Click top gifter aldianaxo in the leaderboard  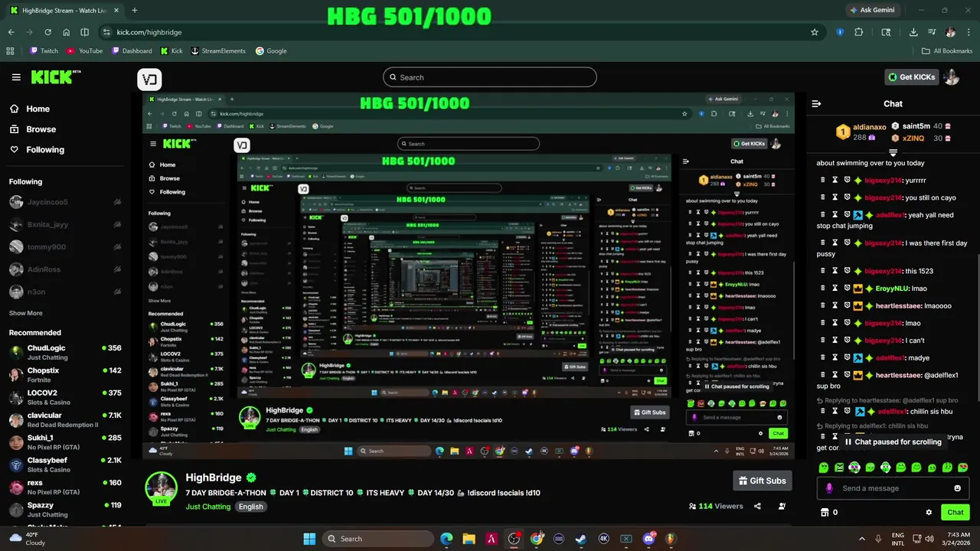(x=870, y=127)
